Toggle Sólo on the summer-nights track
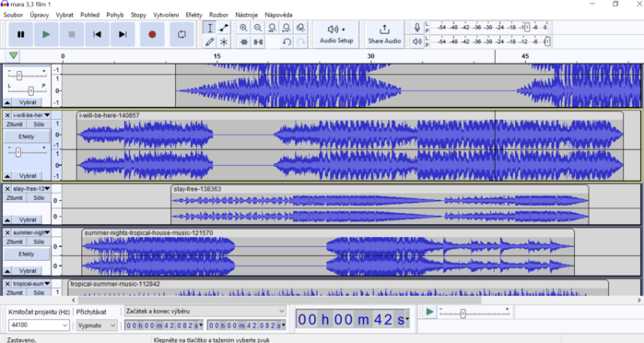644x343 pixels. (x=39, y=242)
